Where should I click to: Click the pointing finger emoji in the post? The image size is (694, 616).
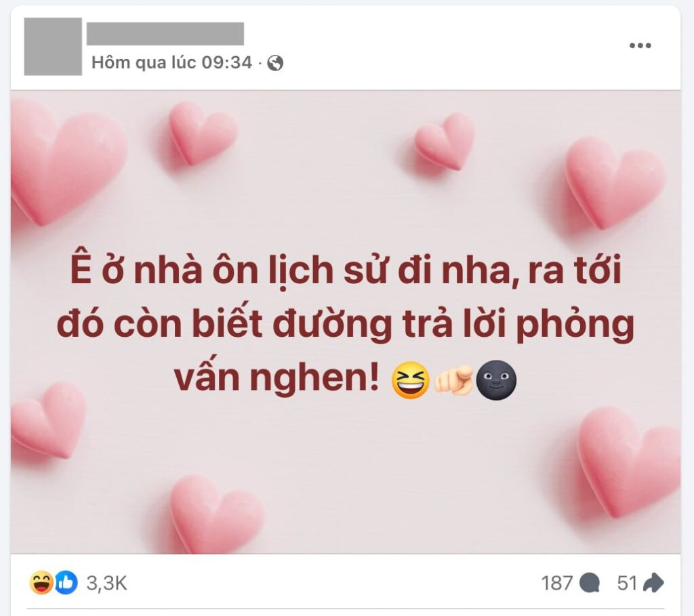(453, 380)
